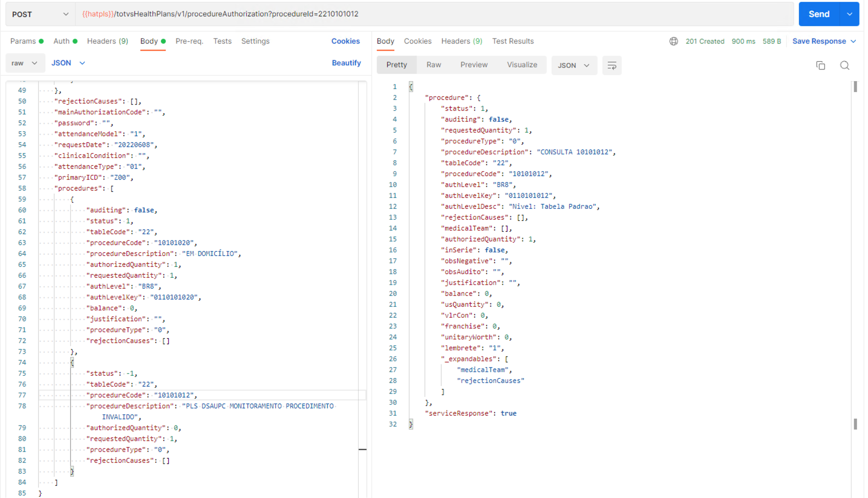Click the request URL field
The height and width of the screenshot is (498, 868).
434,14
